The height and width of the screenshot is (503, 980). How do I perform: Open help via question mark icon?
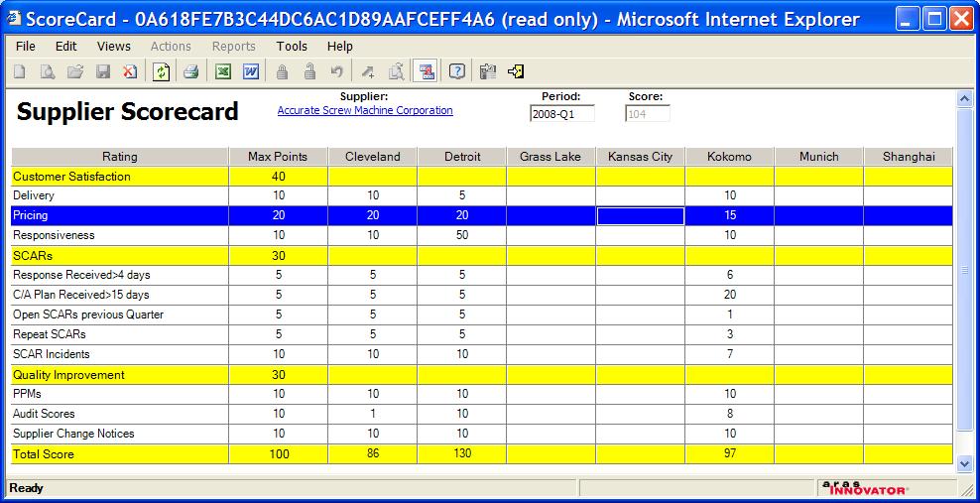[457, 71]
